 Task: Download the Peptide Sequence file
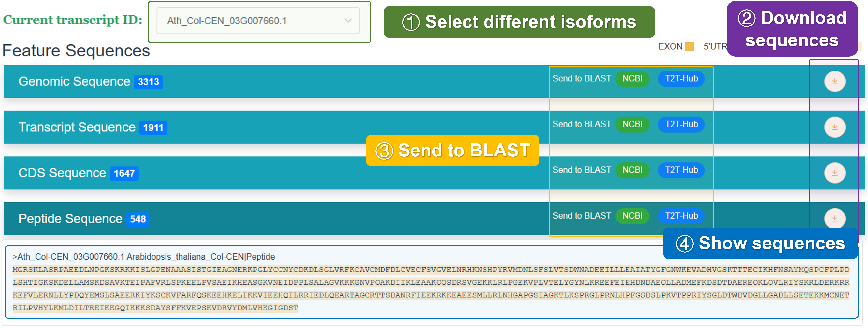[x=834, y=218]
